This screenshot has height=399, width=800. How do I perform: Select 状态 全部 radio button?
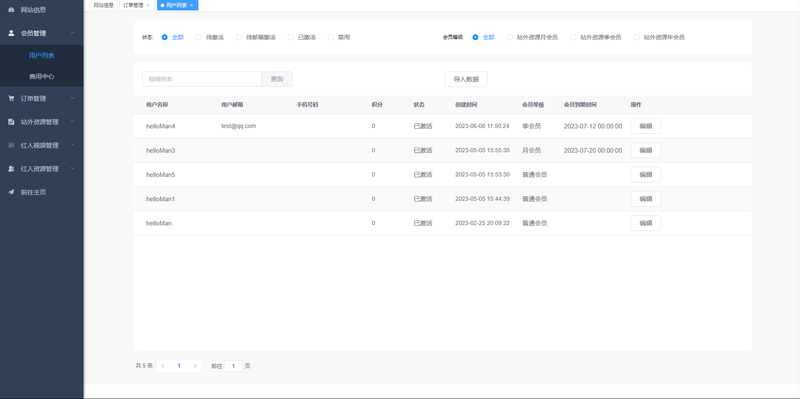[164, 37]
